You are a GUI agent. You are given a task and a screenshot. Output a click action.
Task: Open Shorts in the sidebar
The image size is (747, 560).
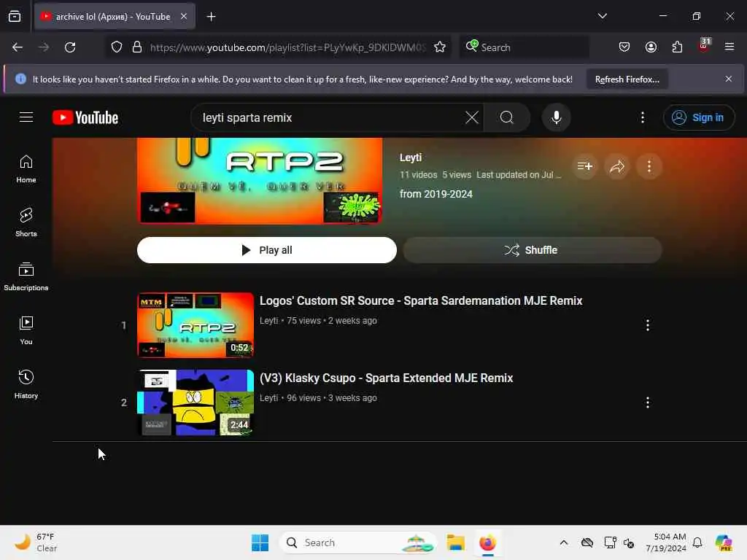tap(26, 222)
